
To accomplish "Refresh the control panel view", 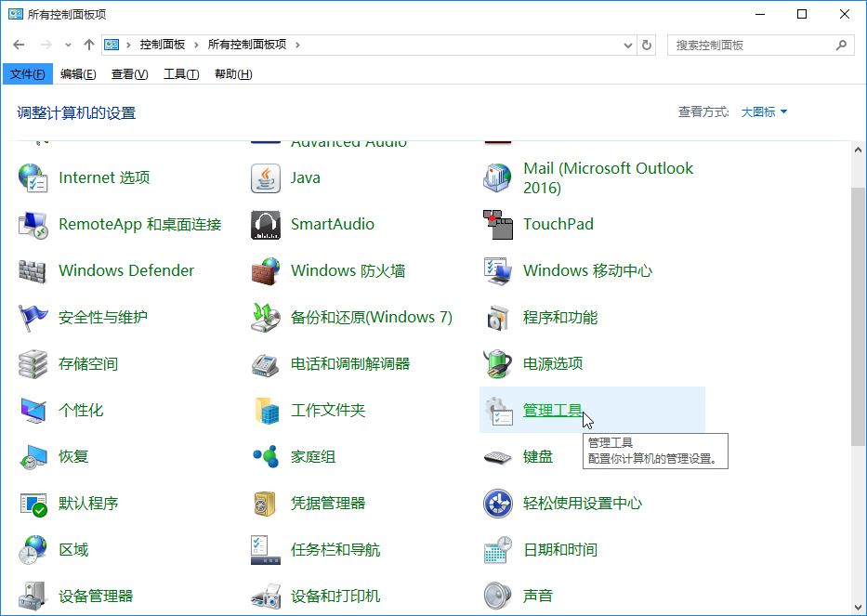I will coord(647,46).
